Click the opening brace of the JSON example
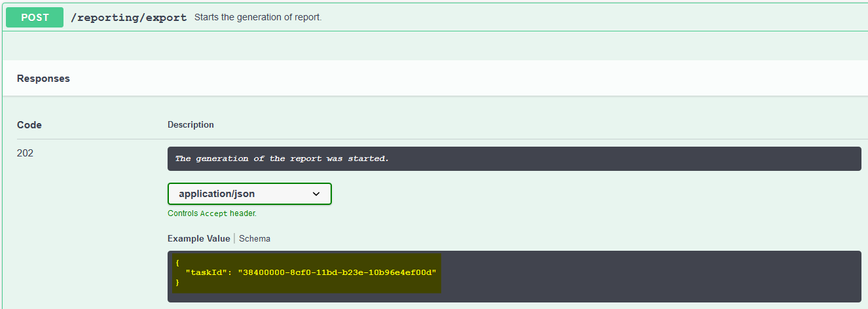 pyautogui.click(x=177, y=262)
